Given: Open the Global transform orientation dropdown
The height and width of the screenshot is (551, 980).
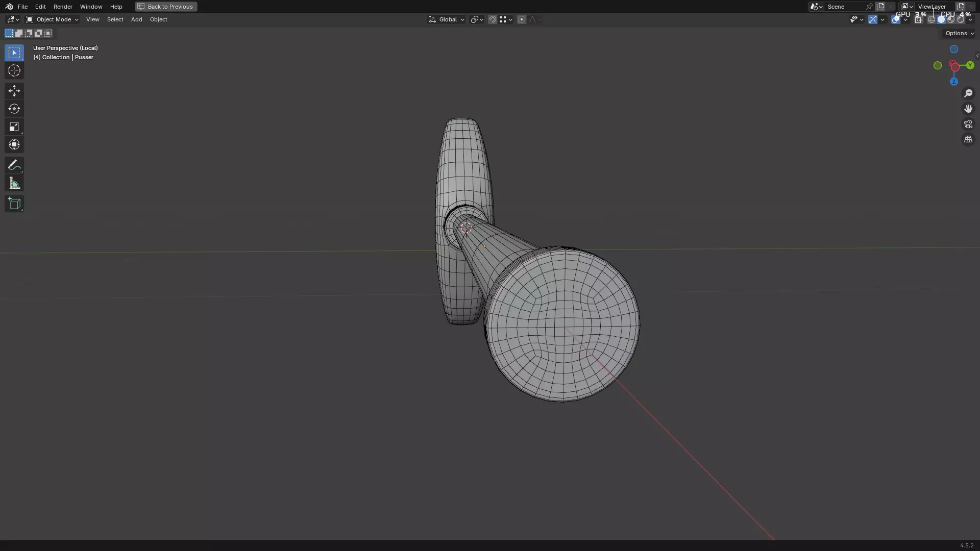Looking at the screenshot, I should click(x=447, y=19).
